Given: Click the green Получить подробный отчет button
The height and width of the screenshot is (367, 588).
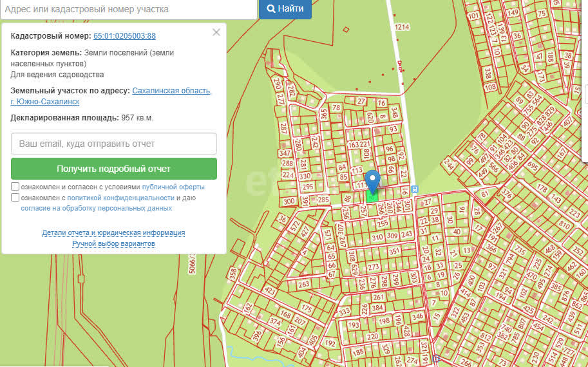Looking at the screenshot, I should tap(114, 169).
